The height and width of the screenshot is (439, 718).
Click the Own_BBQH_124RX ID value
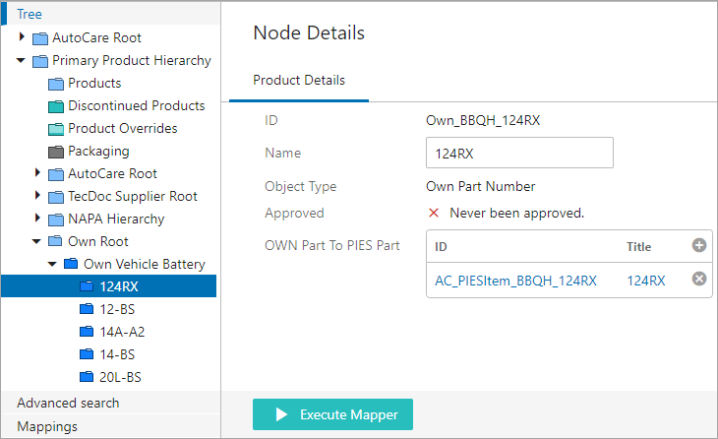click(x=483, y=120)
